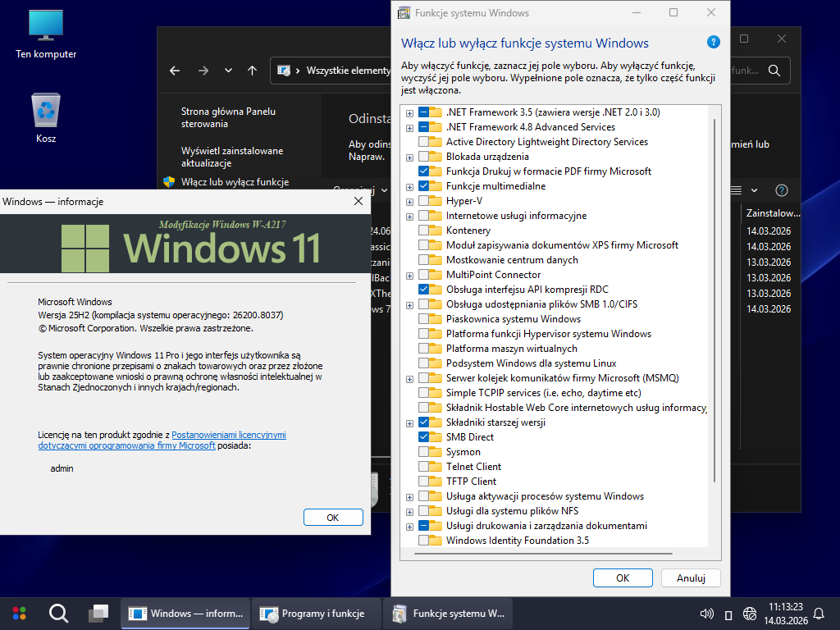Viewport: 840px width, 630px height.
Task: Expand Internetowe usługi informacyjne node
Action: (x=409, y=216)
